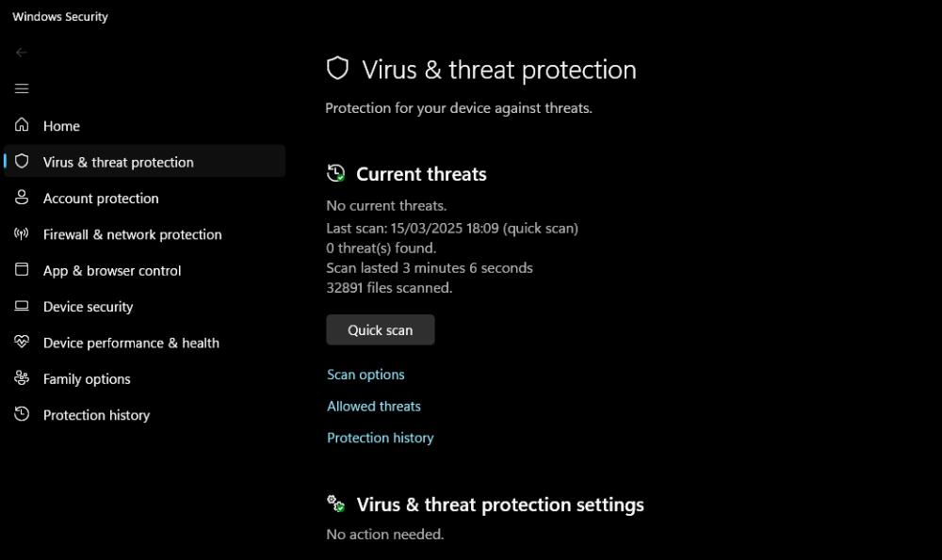
Task: Click the Protection history clock icon in sidebar
Action: click(x=22, y=414)
